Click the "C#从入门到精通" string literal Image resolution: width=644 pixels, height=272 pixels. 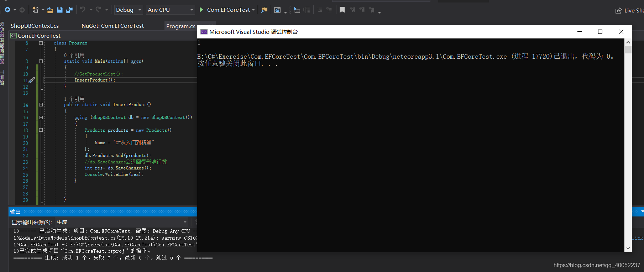click(133, 143)
